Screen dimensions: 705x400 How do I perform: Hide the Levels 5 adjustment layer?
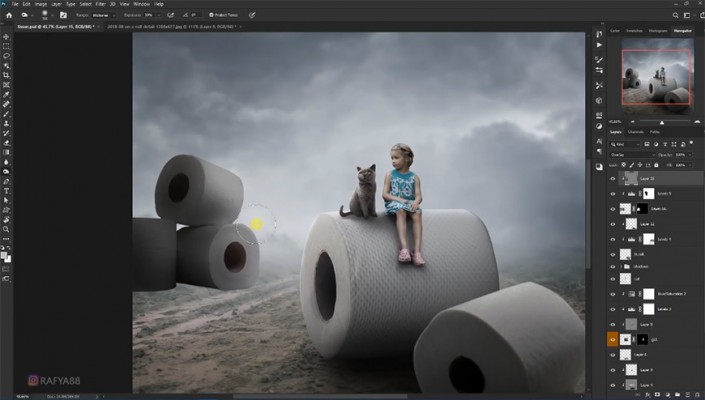(612, 194)
